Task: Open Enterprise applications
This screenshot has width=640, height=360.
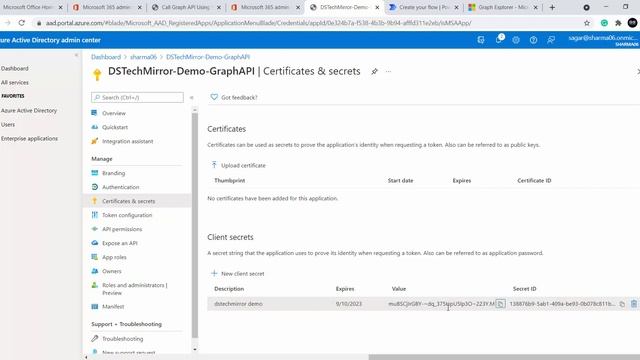Action: 29,138
